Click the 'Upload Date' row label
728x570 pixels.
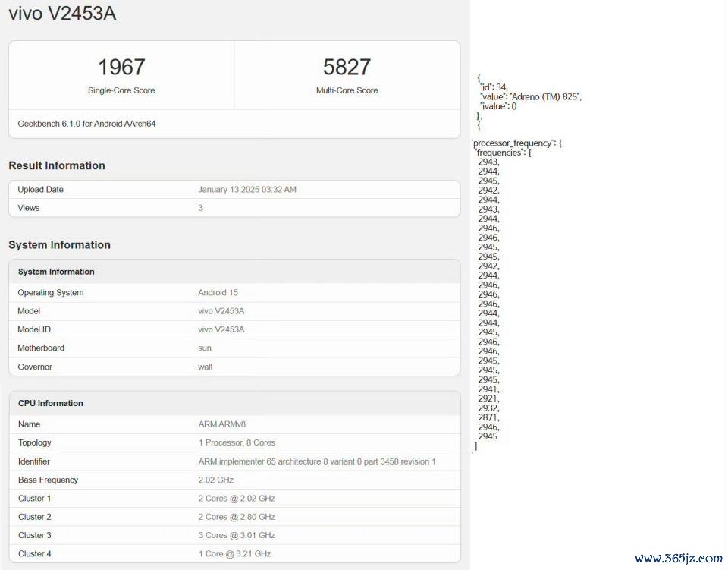coord(40,190)
